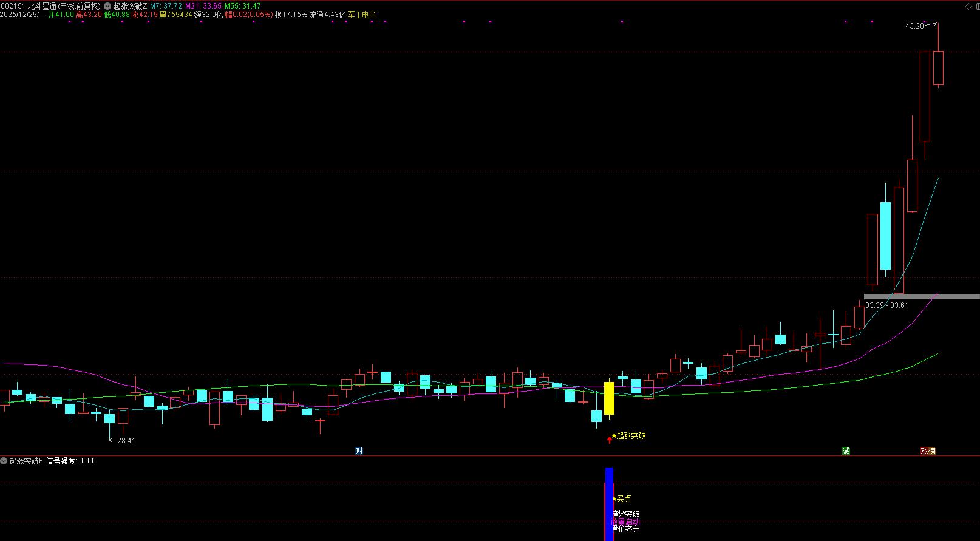Click the 28.41 low price annotation
Image resolution: width=980 pixels, height=541 pixels.
(126, 441)
